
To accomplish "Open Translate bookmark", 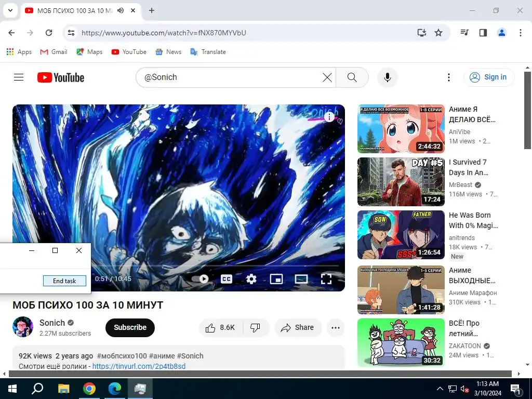I will (208, 51).
